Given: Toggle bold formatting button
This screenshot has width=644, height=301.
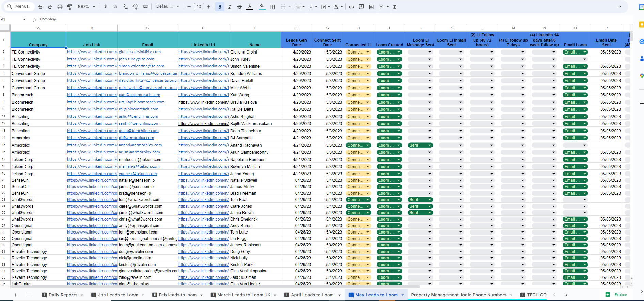Looking at the screenshot, I should pyautogui.click(x=220, y=7).
